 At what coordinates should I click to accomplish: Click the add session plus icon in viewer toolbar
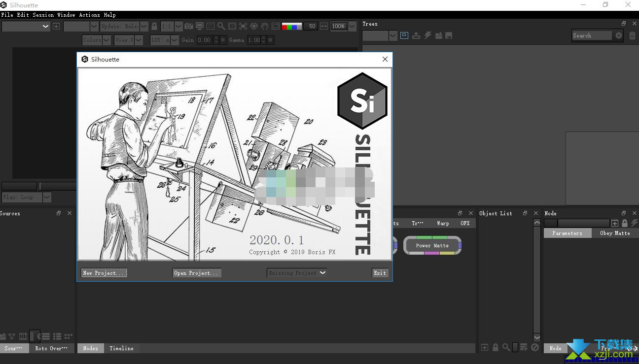(56, 26)
